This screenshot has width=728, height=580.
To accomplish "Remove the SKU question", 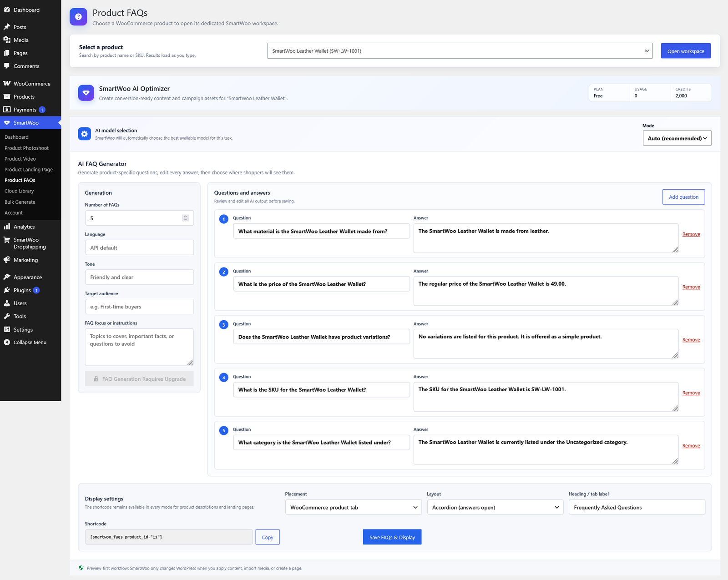I will [x=691, y=393].
